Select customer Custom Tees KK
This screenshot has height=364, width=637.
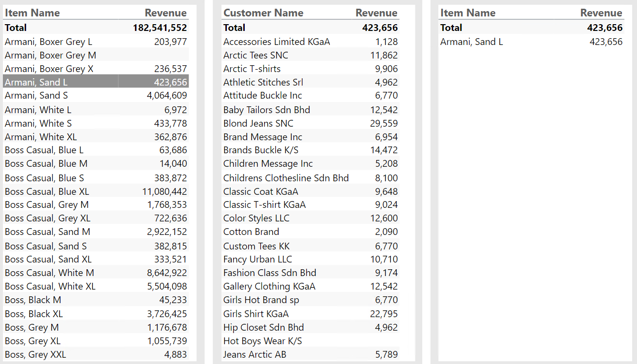pyautogui.click(x=256, y=246)
